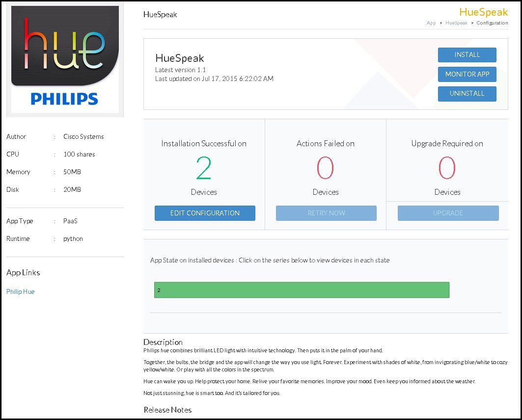Click the UPGRADE button
Image resolution: width=522 pixels, height=420 pixels.
coord(448,213)
